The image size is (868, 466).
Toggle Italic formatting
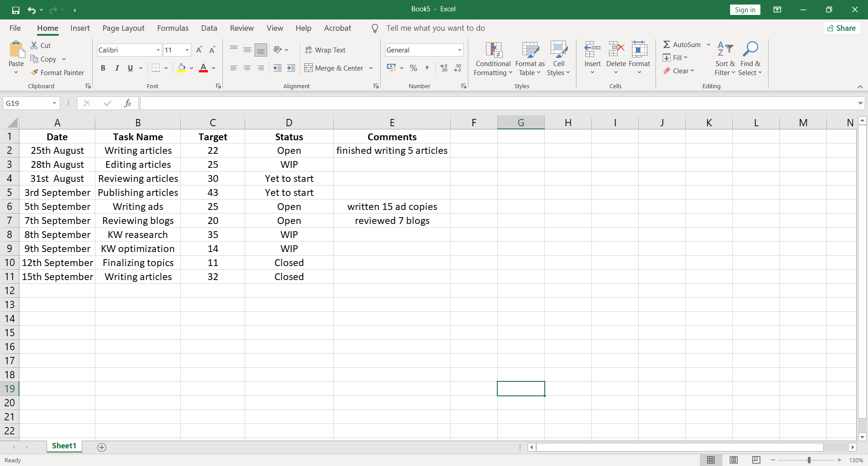click(x=117, y=68)
